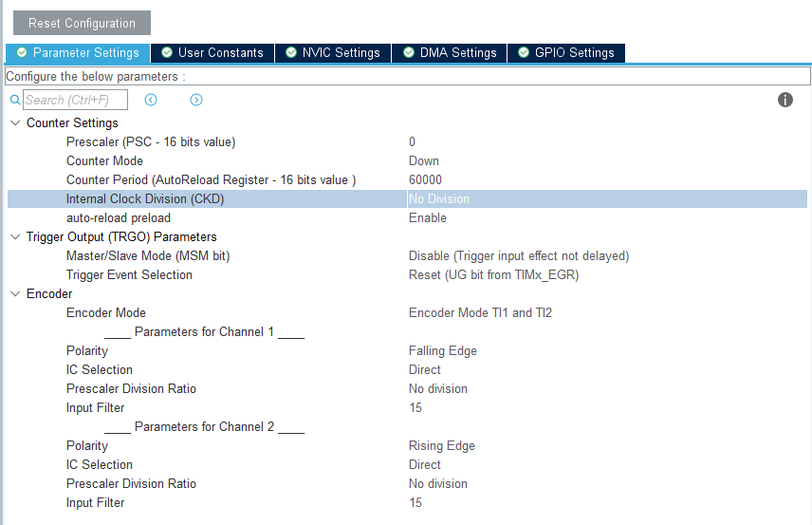812x525 pixels.
Task: Collapse the Counter Settings section
Action: tap(15, 122)
